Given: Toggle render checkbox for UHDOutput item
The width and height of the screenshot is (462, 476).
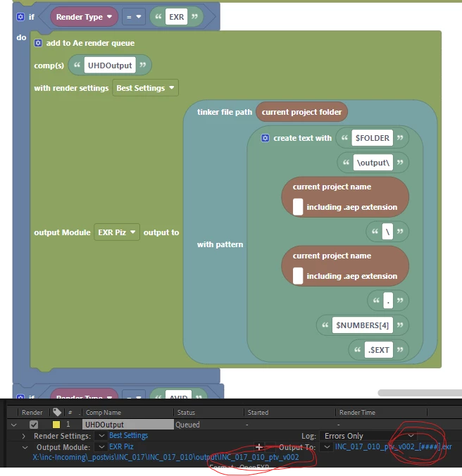Looking at the screenshot, I should point(34,425).
